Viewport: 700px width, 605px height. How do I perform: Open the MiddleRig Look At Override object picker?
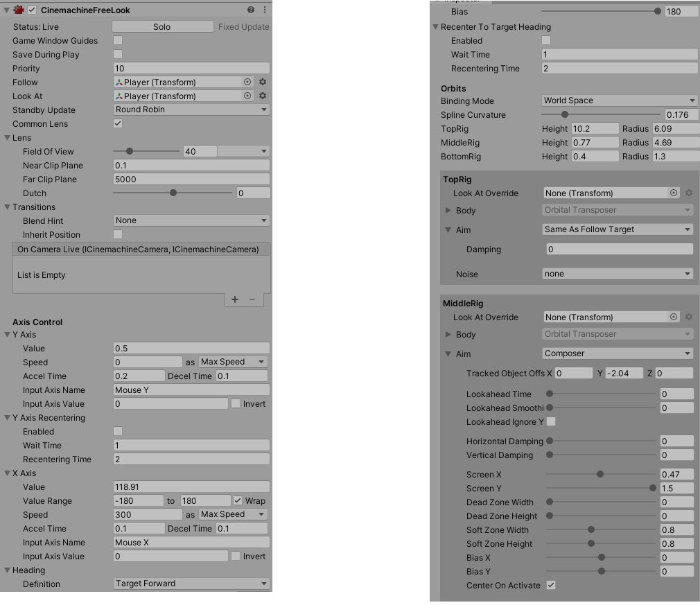point(673,317)
